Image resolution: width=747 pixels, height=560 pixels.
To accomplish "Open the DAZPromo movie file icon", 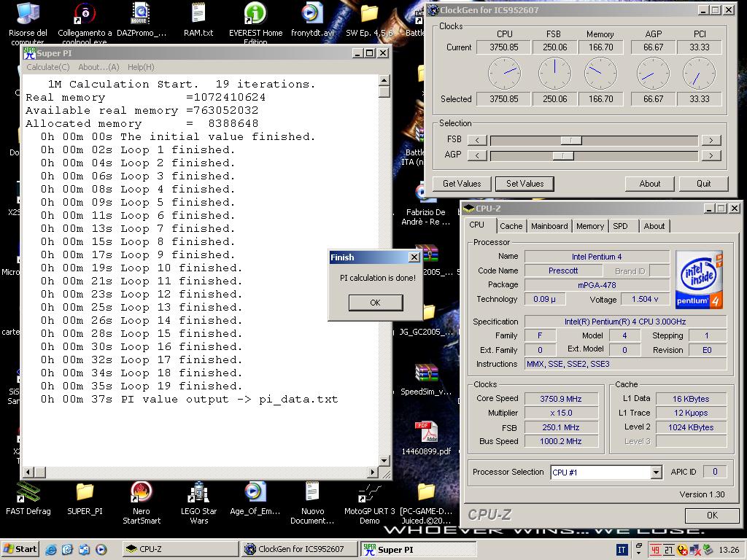I will point(142,15).
